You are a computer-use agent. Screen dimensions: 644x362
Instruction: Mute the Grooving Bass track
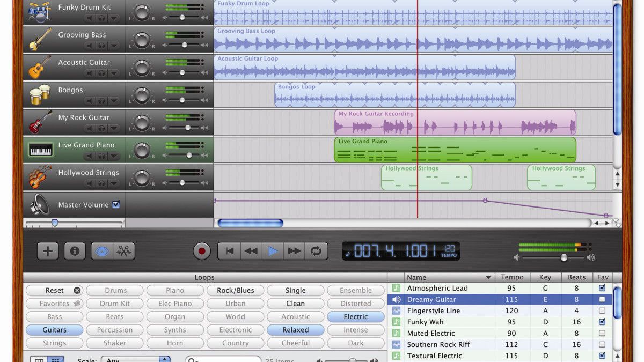point(89,46)
